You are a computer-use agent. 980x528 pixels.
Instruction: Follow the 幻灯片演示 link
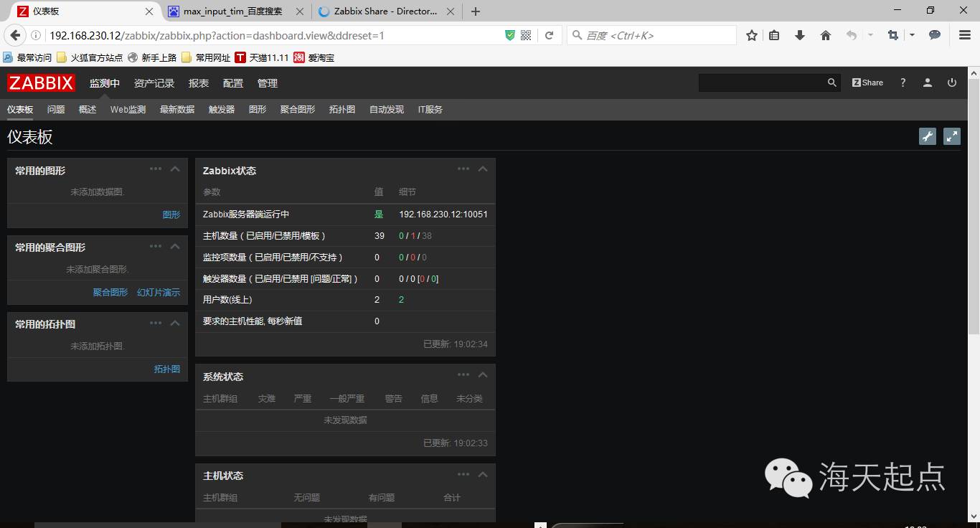tap(159, 292)
